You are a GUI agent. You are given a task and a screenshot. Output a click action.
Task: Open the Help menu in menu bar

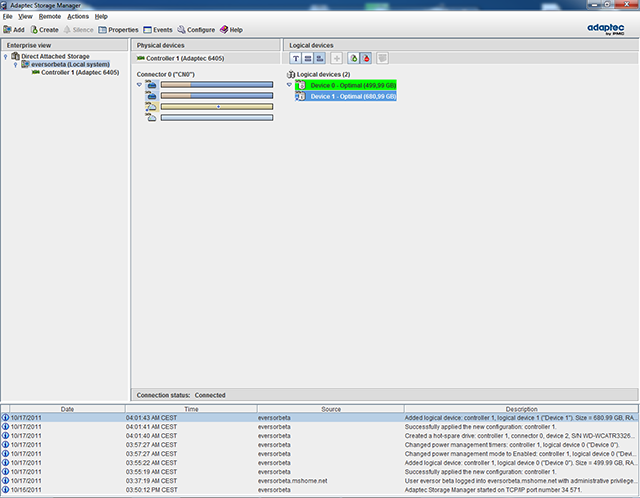pos(101,16)
